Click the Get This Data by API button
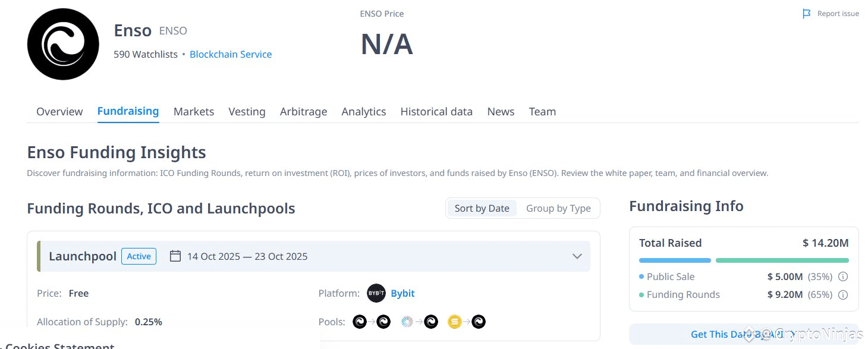 743,334
